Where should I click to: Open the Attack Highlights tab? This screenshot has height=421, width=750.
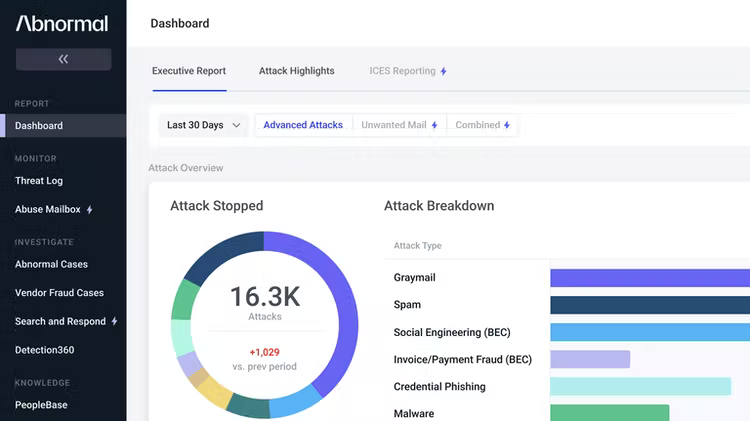pyautogui.click(x=297, y=71)
